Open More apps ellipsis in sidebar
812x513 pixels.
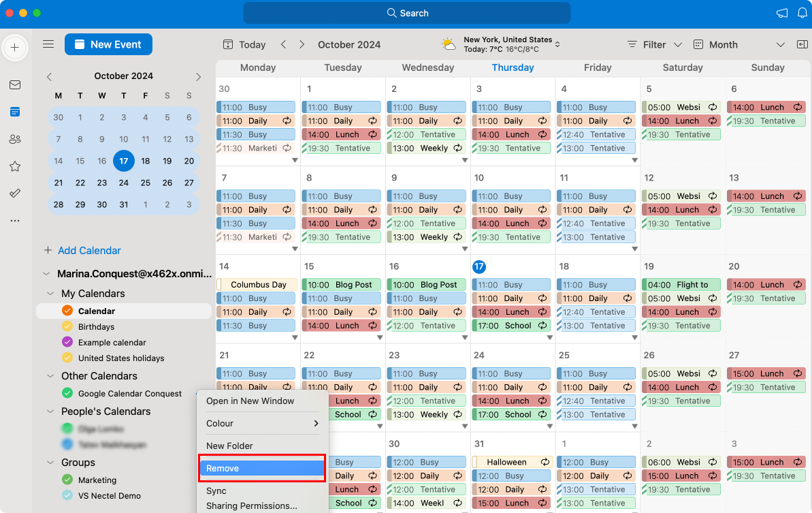point(15,220)
